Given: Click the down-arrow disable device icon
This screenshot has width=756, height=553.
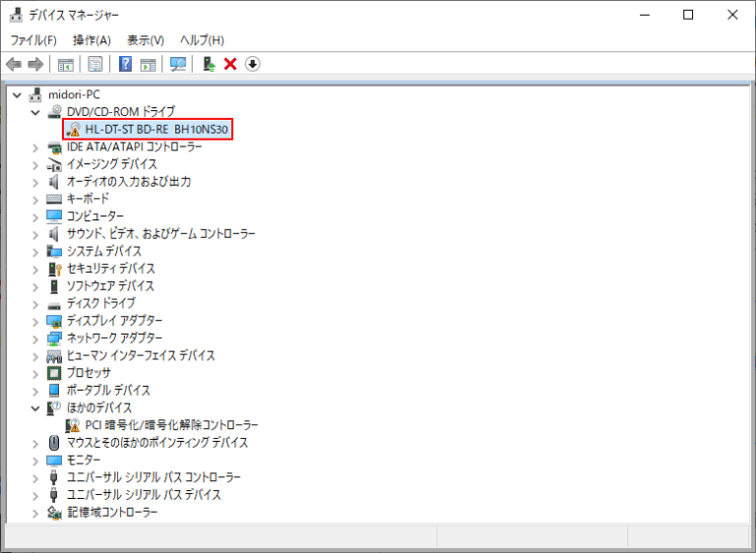Looking at the screenshot, I should coord(252,64).
